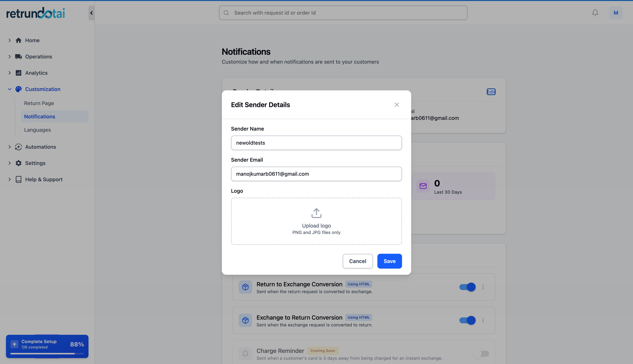Toggle the Charge Reminder switch
The image size is (633, 364).
(x=481, y=354)
